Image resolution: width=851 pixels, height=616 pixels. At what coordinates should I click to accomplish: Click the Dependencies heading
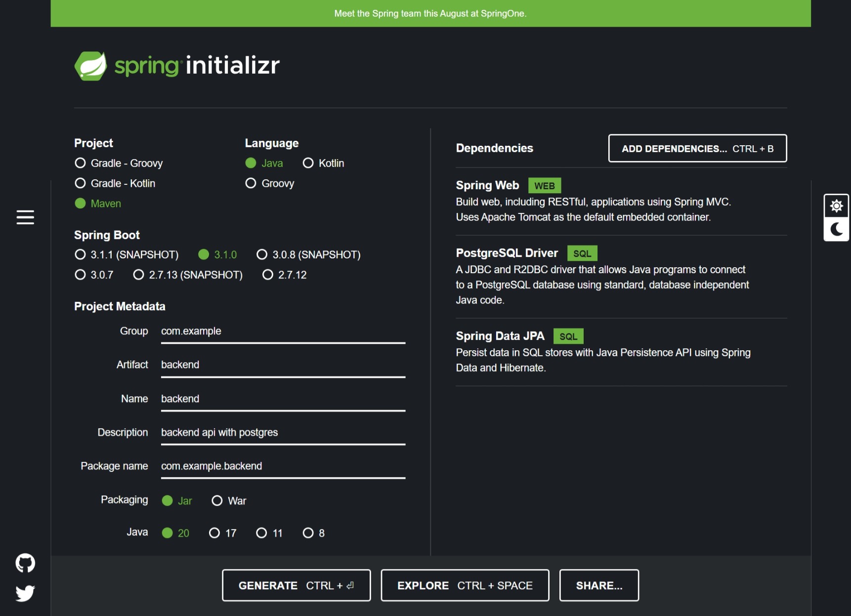494,148
